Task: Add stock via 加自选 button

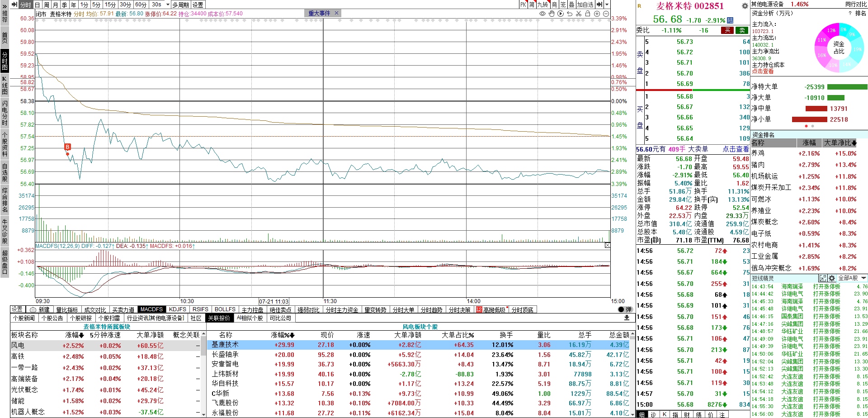Action: click(585, 5)
